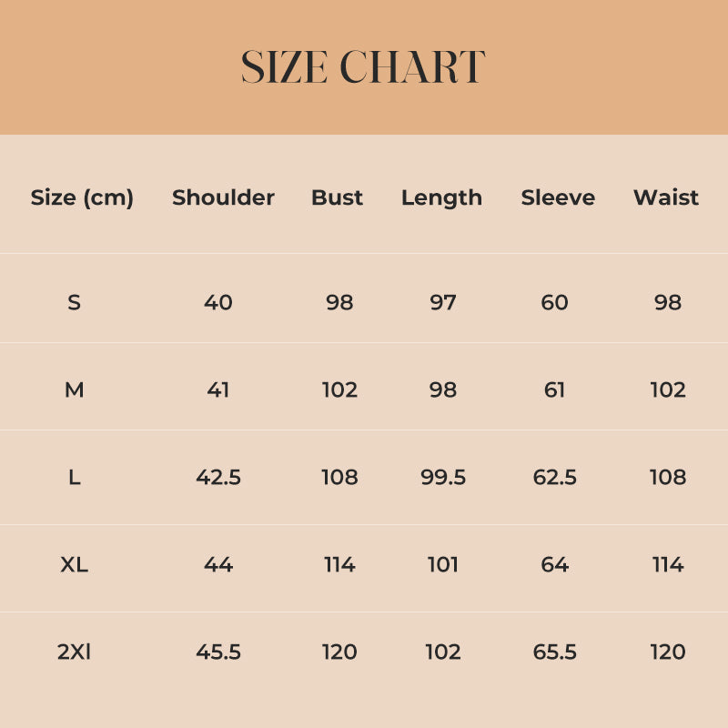Select shoulder value 45.5 in 2Xl row
The image size is (728, 728).
(x=218, y=652)
